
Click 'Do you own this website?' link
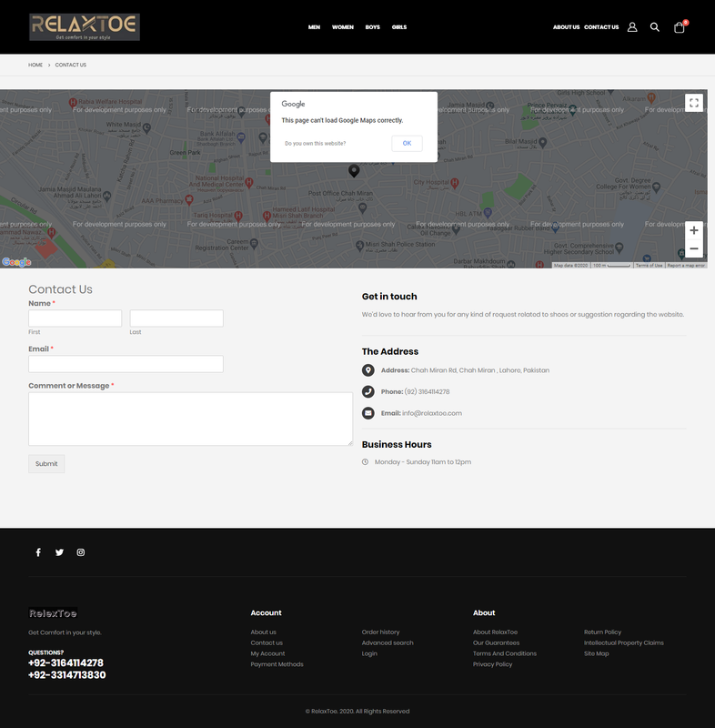pos(316,144)
